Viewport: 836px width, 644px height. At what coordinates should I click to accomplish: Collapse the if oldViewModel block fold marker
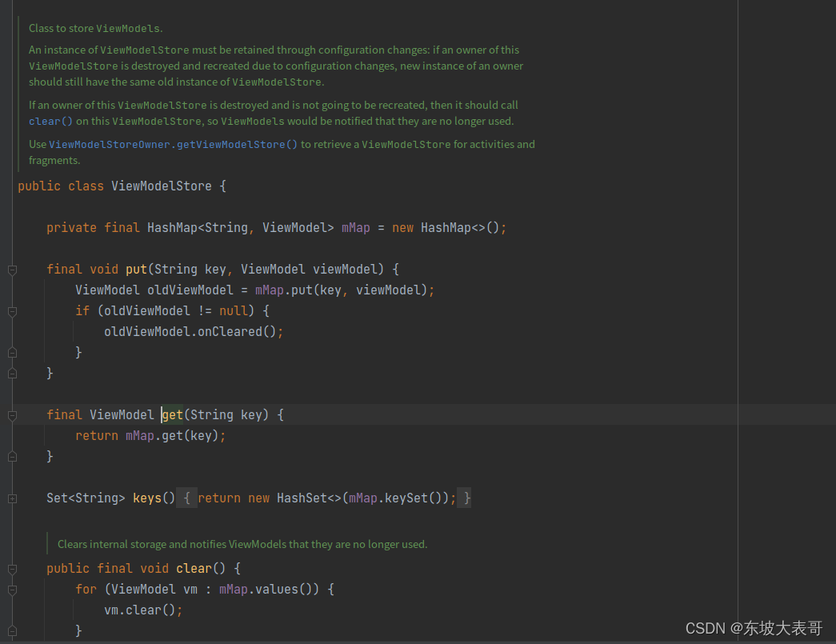pyautogui.click(x=13, y=311)
